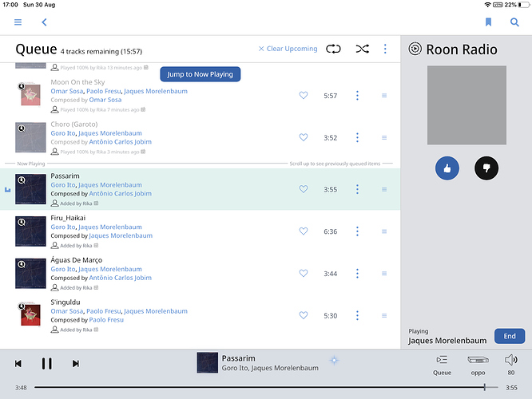The image size is (532, 399).
Task: Open Choro (Garoto) album art
Action: (30, 137)
